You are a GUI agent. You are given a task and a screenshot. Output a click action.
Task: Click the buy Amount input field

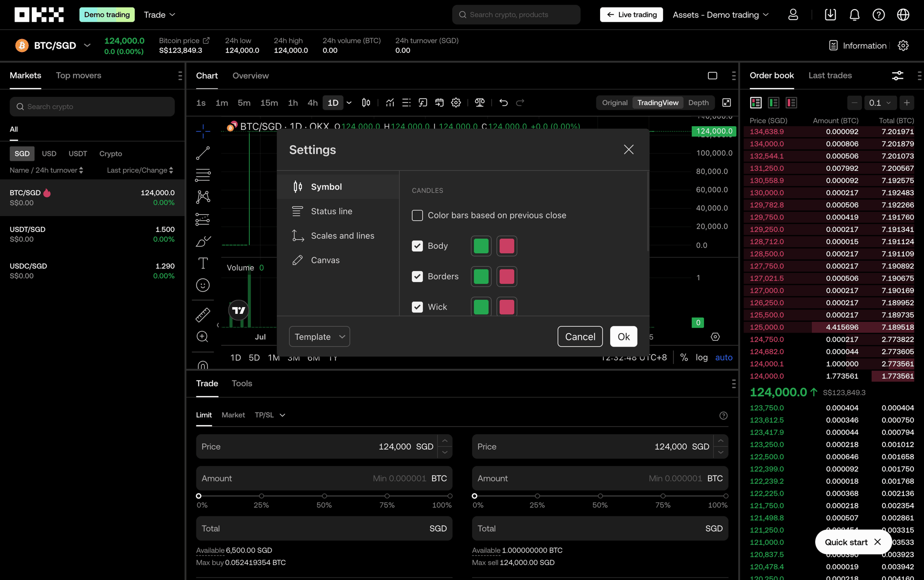pos(324,478)
